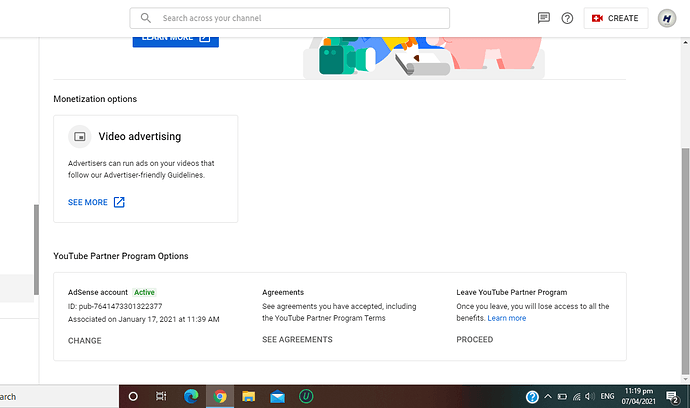Open the Mail app from the taskbar

click(277, 397)
